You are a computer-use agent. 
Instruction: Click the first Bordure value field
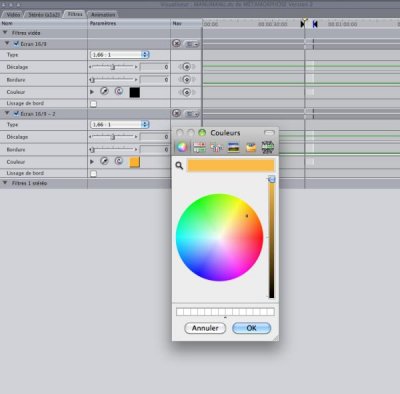coord(155,80)
